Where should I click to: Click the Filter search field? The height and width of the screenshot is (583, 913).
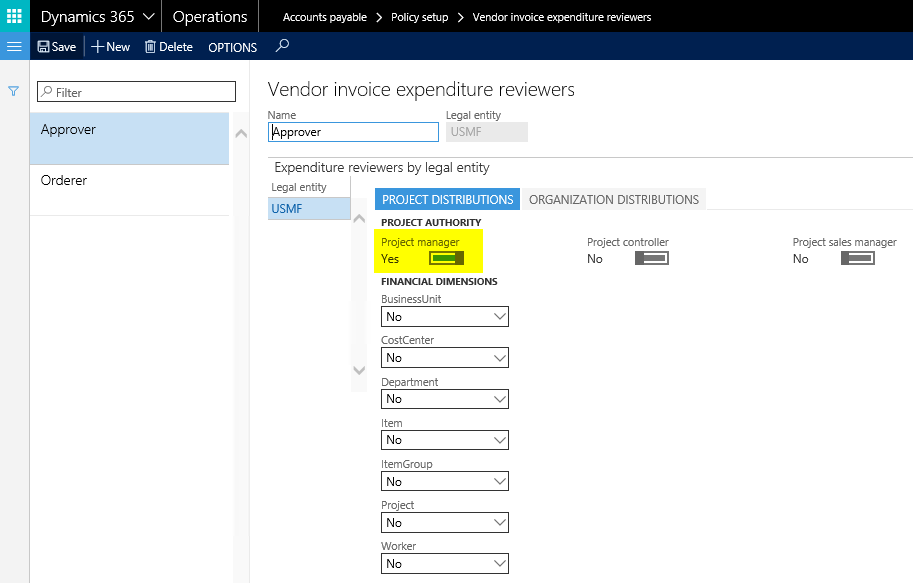(136, 92)
